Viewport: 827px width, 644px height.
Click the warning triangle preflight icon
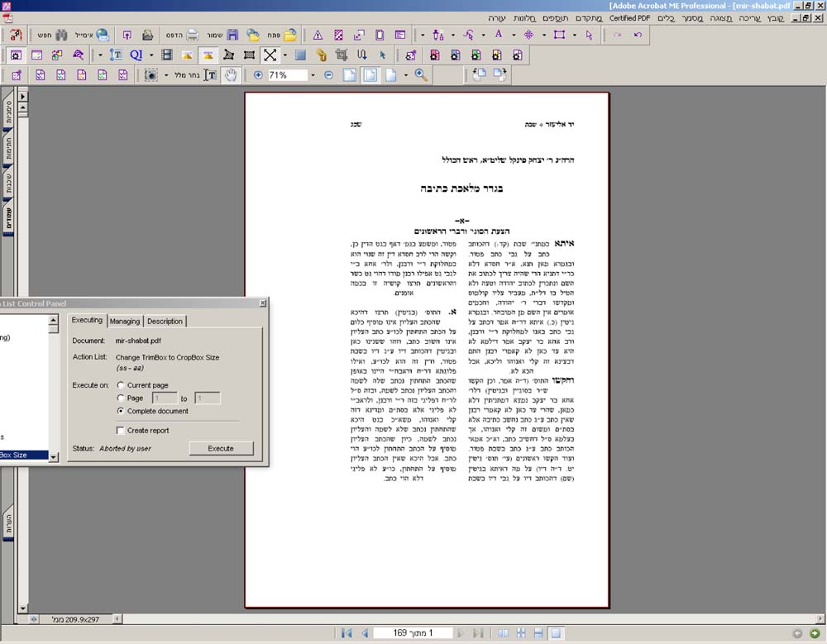(318, 36)
